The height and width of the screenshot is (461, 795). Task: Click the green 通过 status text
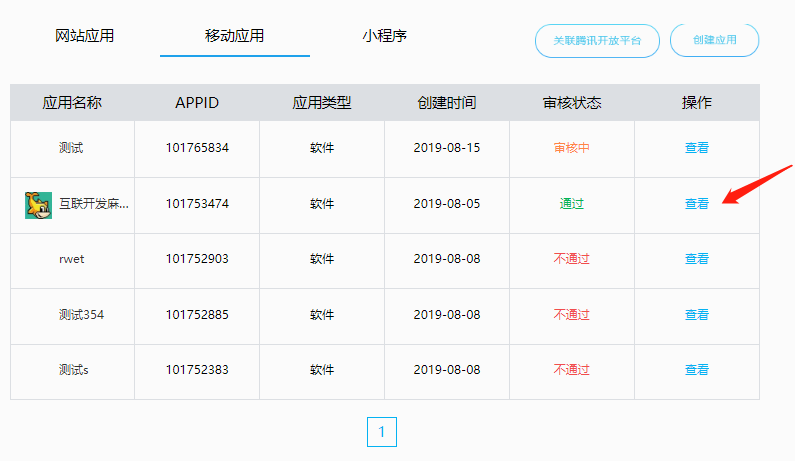571,203
